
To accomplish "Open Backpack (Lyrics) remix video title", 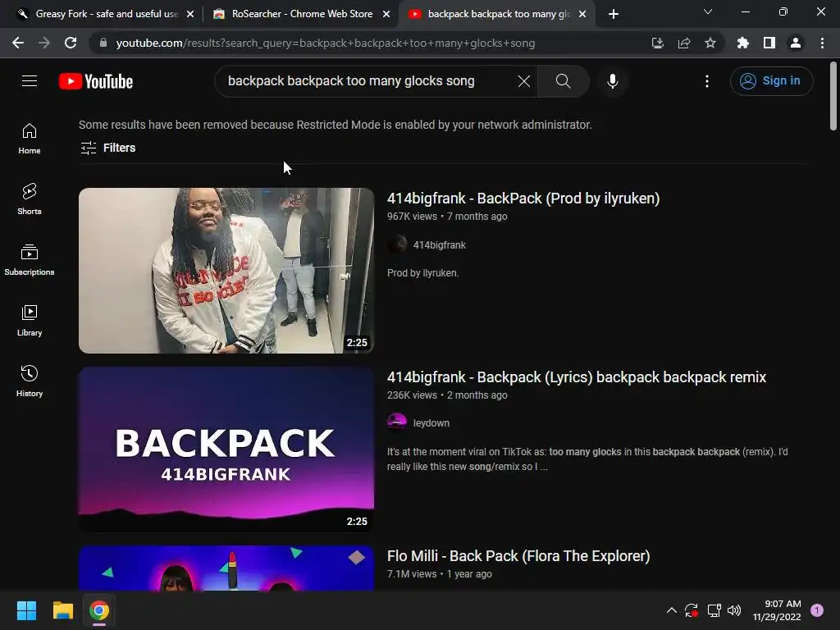I will 577,377.
